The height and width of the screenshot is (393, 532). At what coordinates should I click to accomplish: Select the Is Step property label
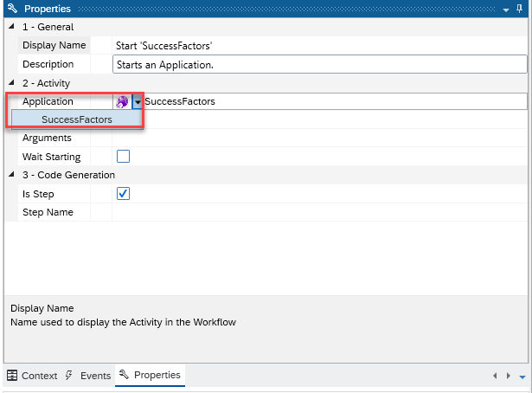click(38, 194)
